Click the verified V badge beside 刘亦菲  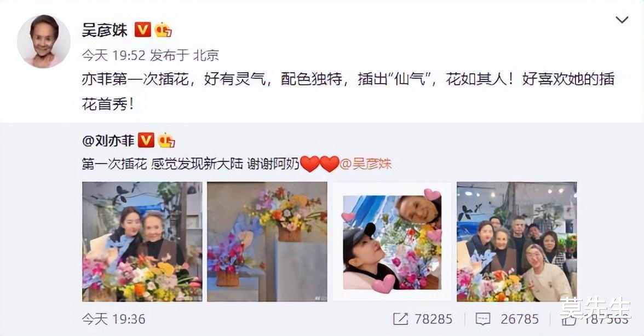coord(146,140)
